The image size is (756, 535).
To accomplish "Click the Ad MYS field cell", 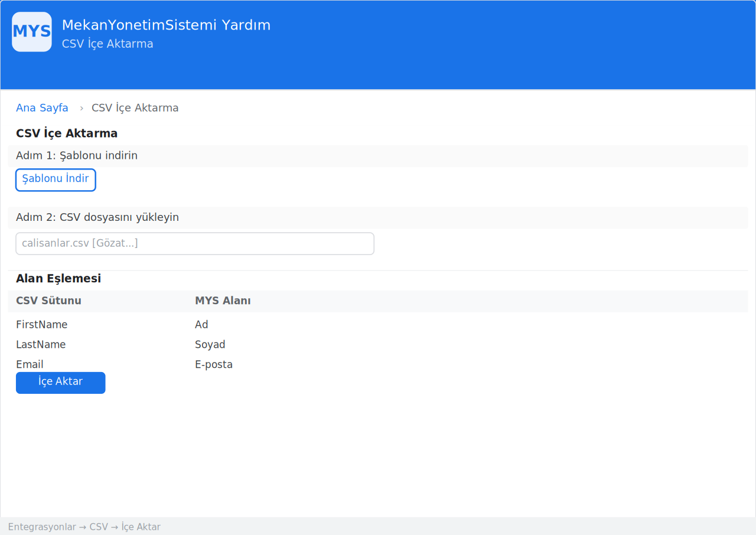I will 201,325.
